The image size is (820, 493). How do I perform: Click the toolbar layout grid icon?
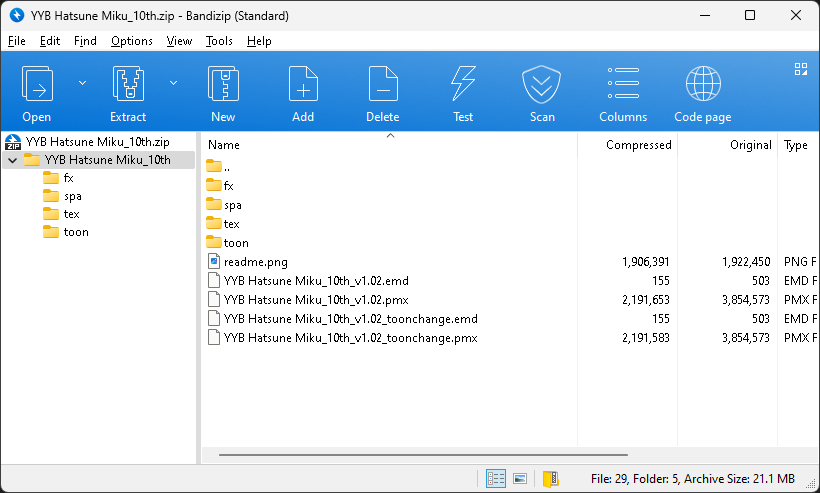coord(801,69)
